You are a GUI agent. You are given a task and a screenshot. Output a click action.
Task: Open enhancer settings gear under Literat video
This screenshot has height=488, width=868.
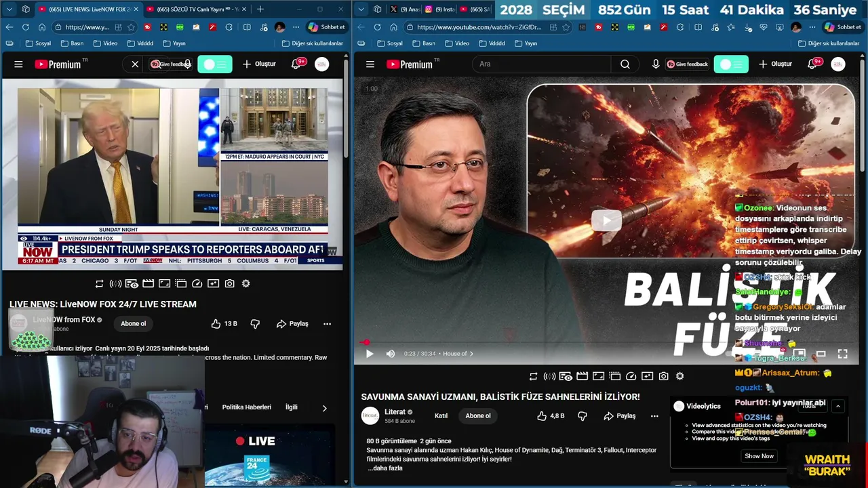click(680, 376)
